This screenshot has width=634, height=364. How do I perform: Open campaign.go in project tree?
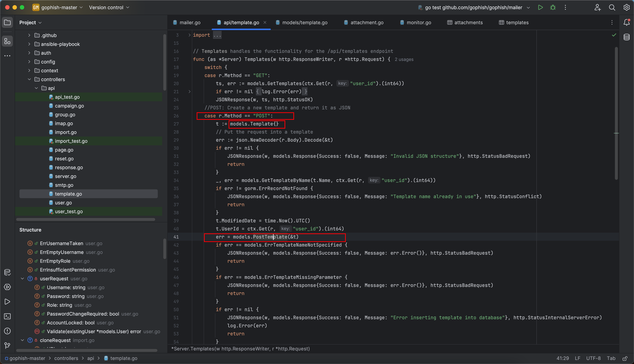(x=89, y=106)
